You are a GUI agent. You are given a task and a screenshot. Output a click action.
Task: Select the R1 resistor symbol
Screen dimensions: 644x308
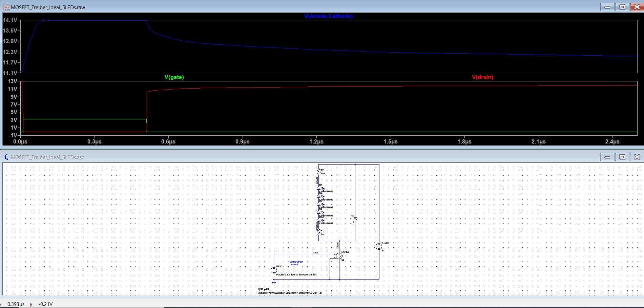click(x=318, y=232)
